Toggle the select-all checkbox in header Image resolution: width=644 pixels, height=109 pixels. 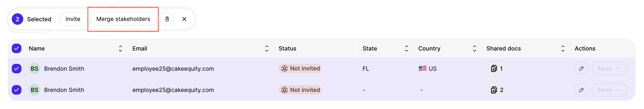click(17, 48)
